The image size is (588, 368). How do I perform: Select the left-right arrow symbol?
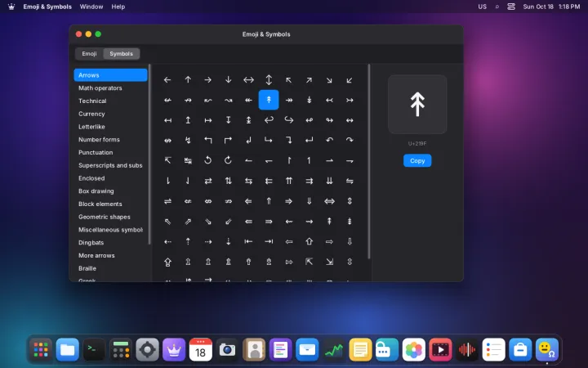pos(248,80)
